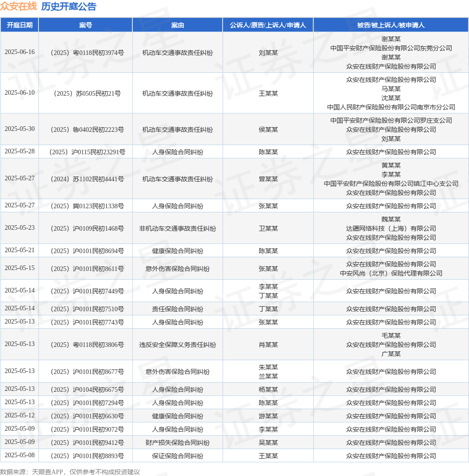Click plaintiff 游某某
469x476 pixels.
268,416
